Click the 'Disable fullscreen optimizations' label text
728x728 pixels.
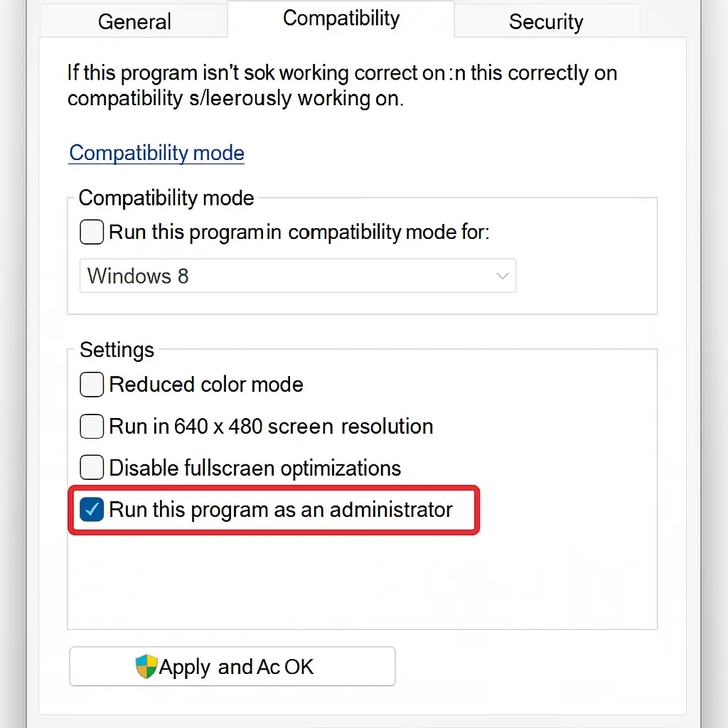click(255, 468)
